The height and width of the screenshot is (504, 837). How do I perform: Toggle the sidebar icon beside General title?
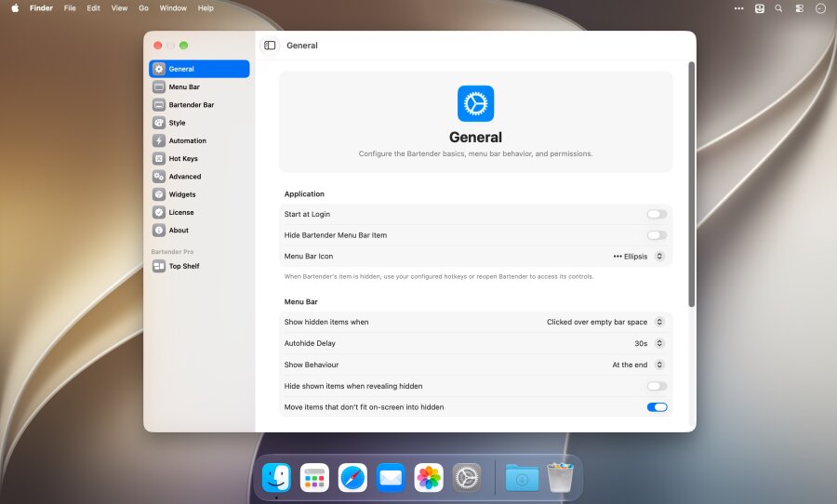point(270,46)
